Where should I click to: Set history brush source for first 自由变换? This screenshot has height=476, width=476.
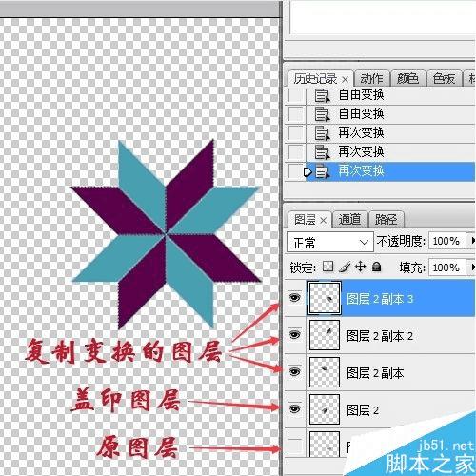click(x=295, y=95)
